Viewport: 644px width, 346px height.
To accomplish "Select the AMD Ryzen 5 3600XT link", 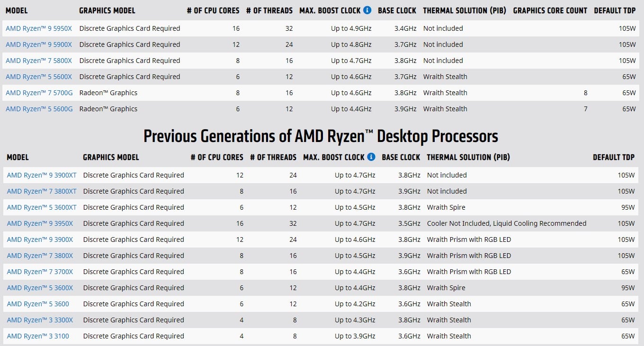I will (42, 207).
